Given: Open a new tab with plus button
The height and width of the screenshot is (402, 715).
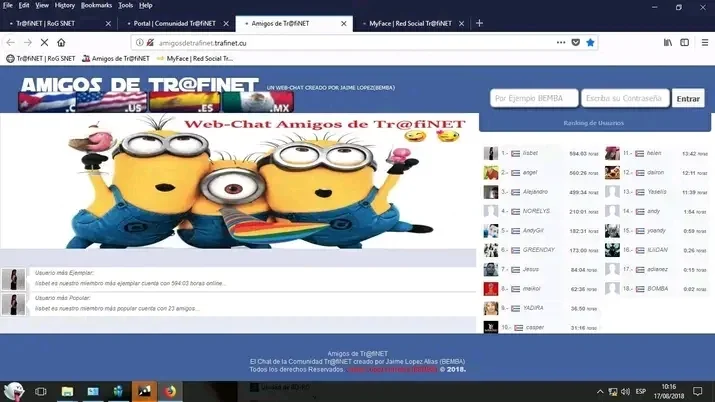Looking at the screenshot, I should [x=479, y=23].
